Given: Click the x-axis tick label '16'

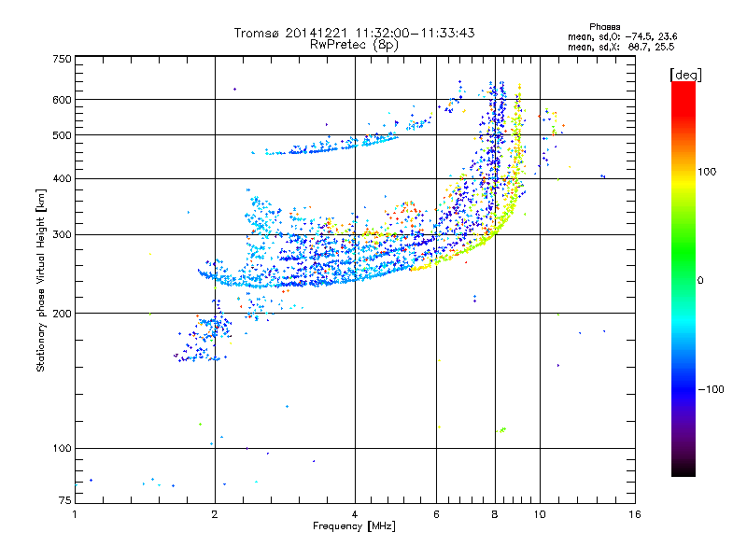Looking at the screenshot, I should click(x=635, y=514).
